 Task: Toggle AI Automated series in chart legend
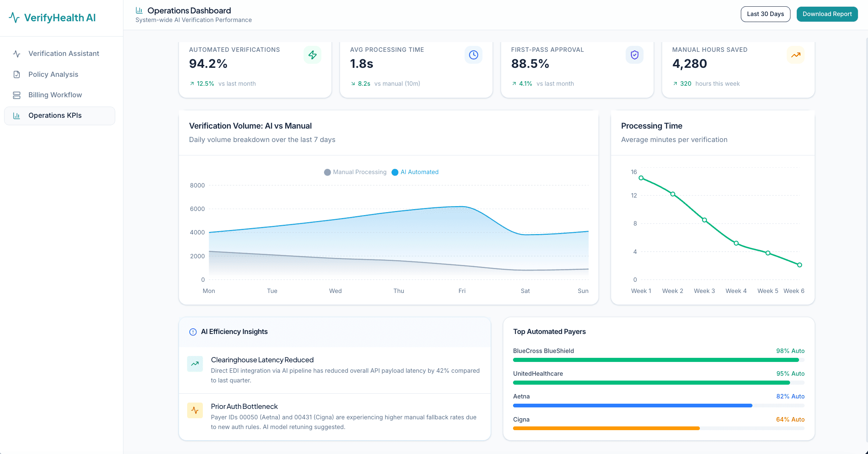pos(415,172)
